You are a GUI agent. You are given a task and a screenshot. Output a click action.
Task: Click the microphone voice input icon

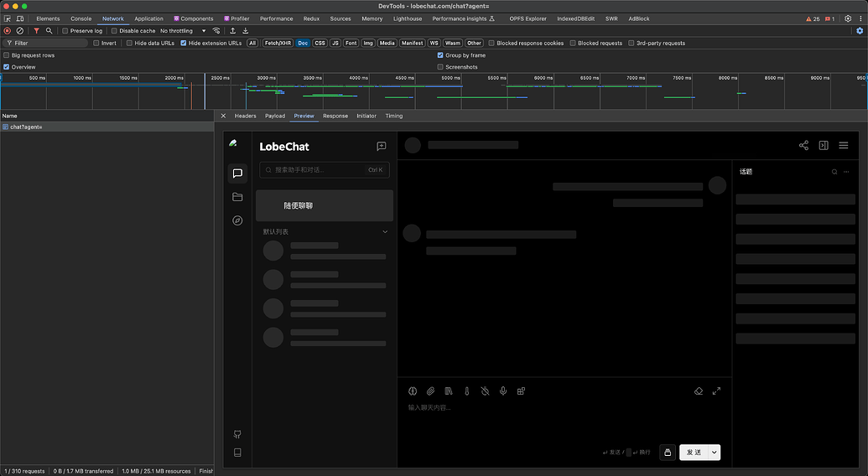[x=503, y=391]
